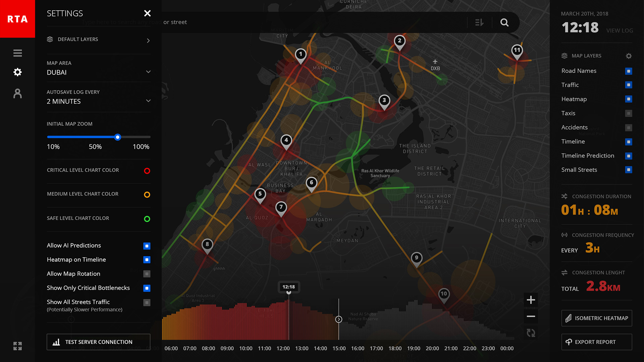Open the list filter icon in search bar
644x362 pixels.
pyautogui.click(x=479, y=22)
